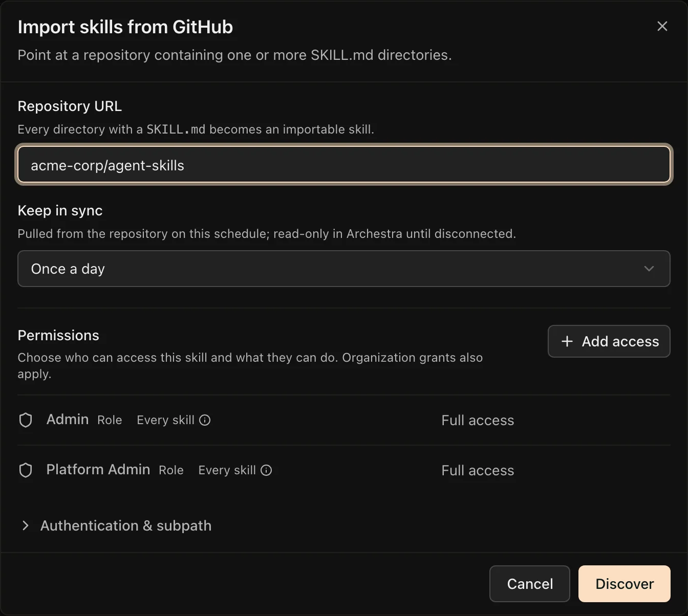Click the Repository URL label
Image resolution: width=688 pixels, height=616 pixels.
coord(70,106)
